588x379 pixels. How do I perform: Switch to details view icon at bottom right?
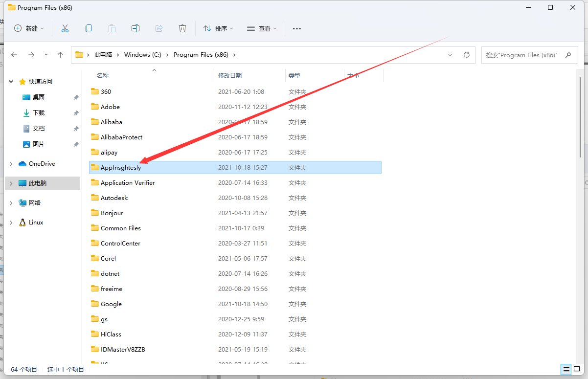566,369
